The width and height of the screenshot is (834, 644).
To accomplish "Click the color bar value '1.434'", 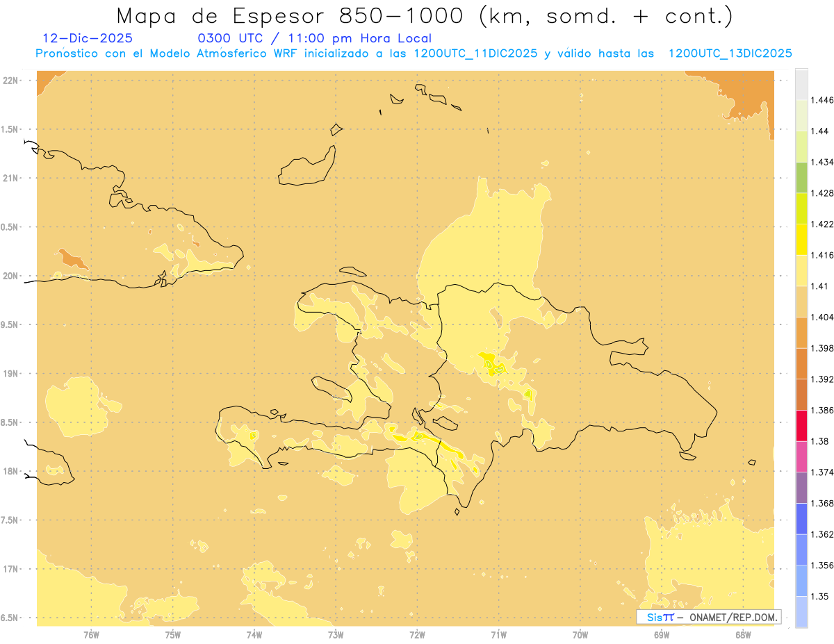I will coord(822,162).
